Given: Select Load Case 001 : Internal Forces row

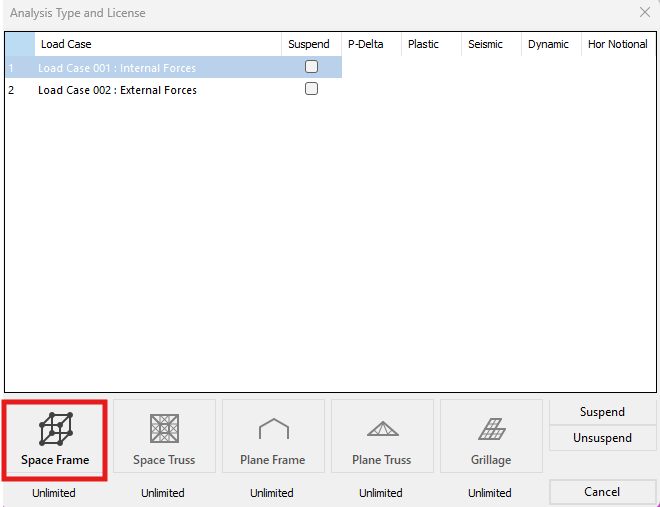Looking at the screenshot, I should coord(117,68).
